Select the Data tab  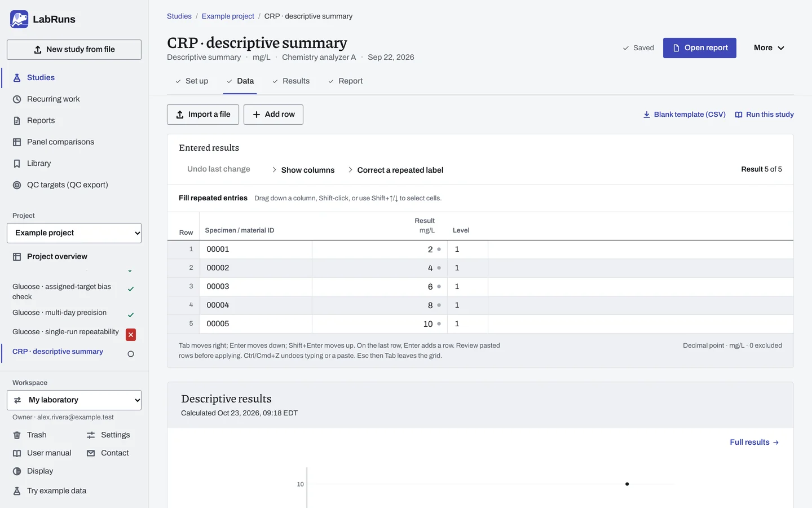click(240, 81)
